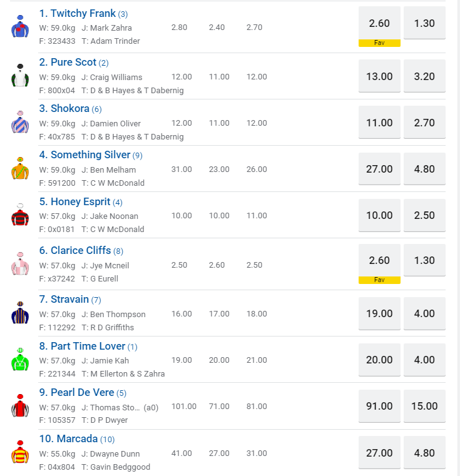Select Stravain win odds 19.00

379,313
